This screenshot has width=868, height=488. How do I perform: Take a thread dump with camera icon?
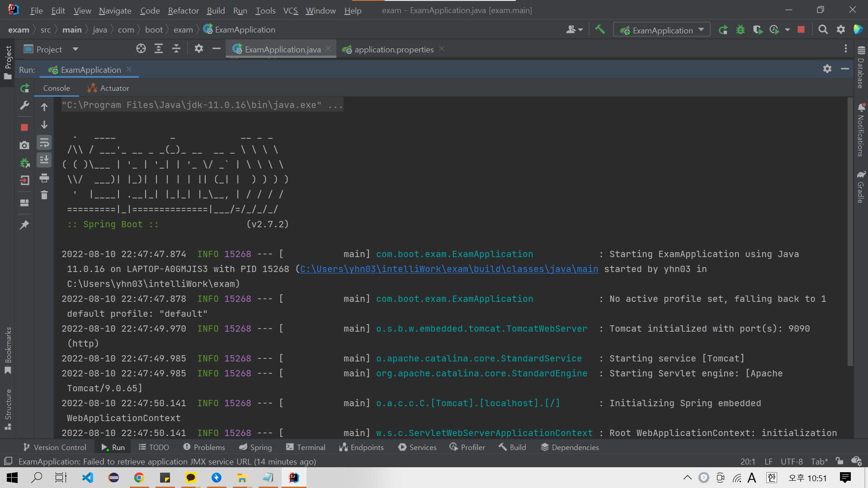[25, 145]
